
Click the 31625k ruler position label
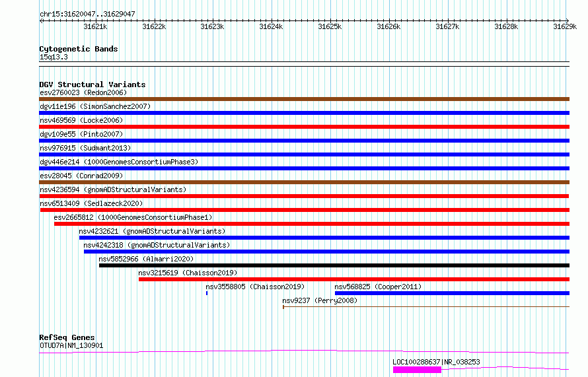(330, 26)
